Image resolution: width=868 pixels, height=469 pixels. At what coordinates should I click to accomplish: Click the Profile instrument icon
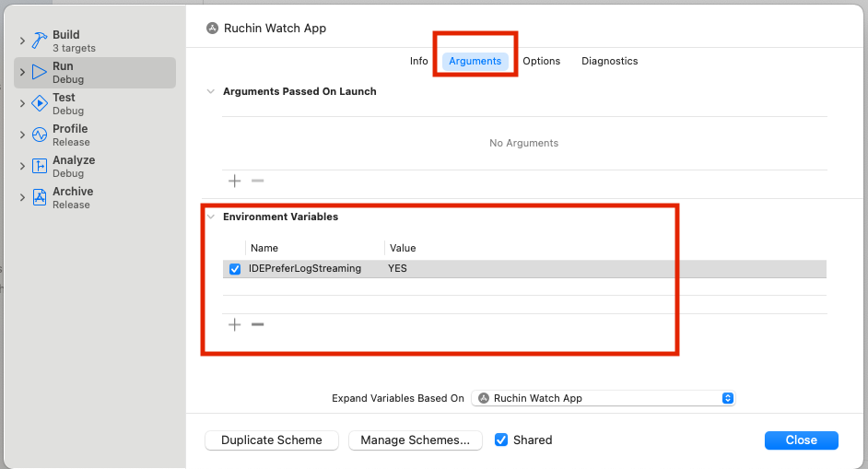click(x=39, y=135)
